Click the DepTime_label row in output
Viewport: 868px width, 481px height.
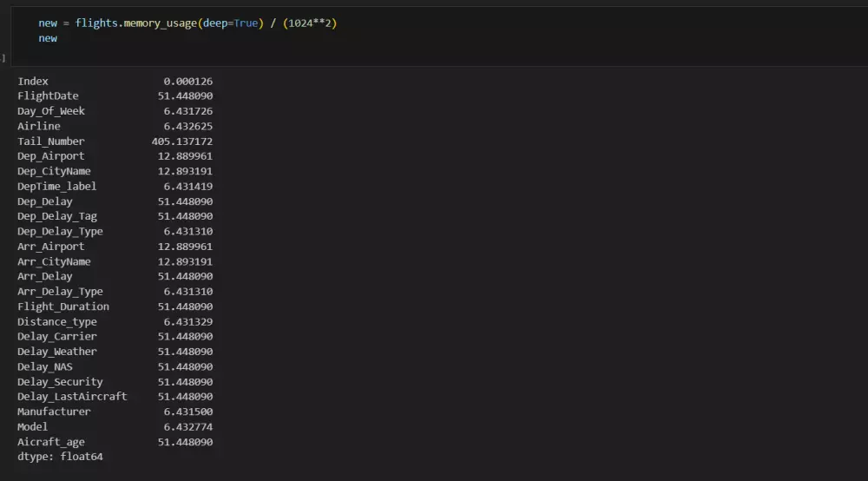tap(57, 186)
